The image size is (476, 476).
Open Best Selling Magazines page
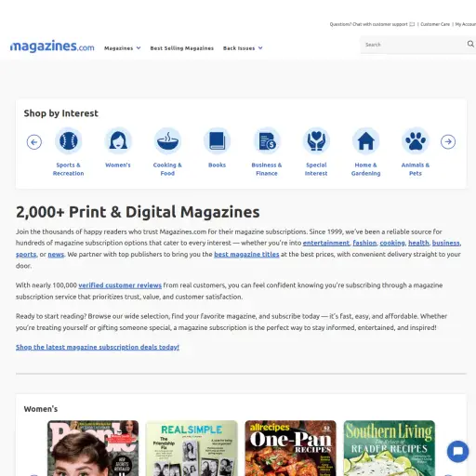point(182,48)
